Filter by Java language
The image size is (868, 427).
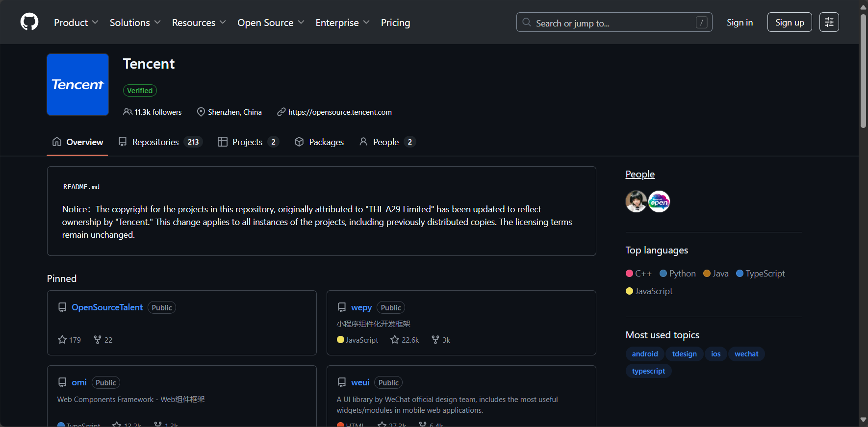tap(716, 274)
